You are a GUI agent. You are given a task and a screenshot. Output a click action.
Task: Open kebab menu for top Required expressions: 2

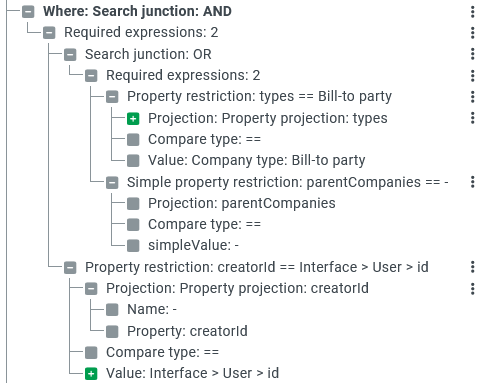(x=472, y=33)
